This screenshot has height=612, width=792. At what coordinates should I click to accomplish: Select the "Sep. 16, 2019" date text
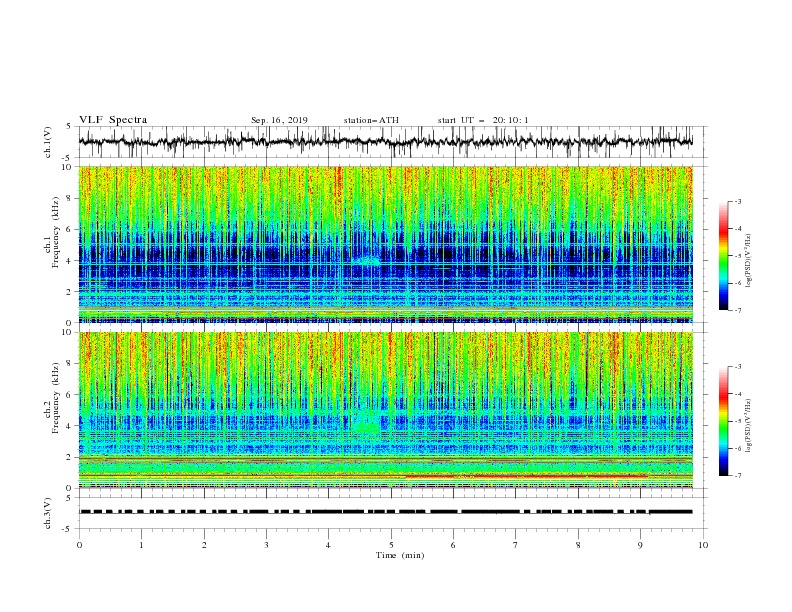click(279, 120)
